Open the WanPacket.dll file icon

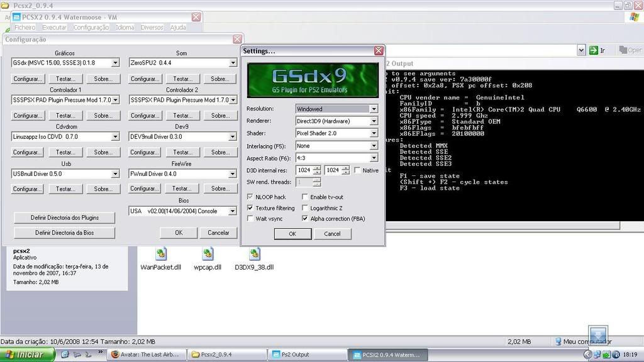[161, 254]
